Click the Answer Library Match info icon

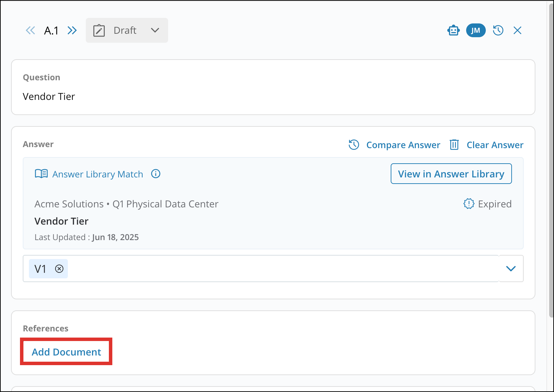click(156, 174)
